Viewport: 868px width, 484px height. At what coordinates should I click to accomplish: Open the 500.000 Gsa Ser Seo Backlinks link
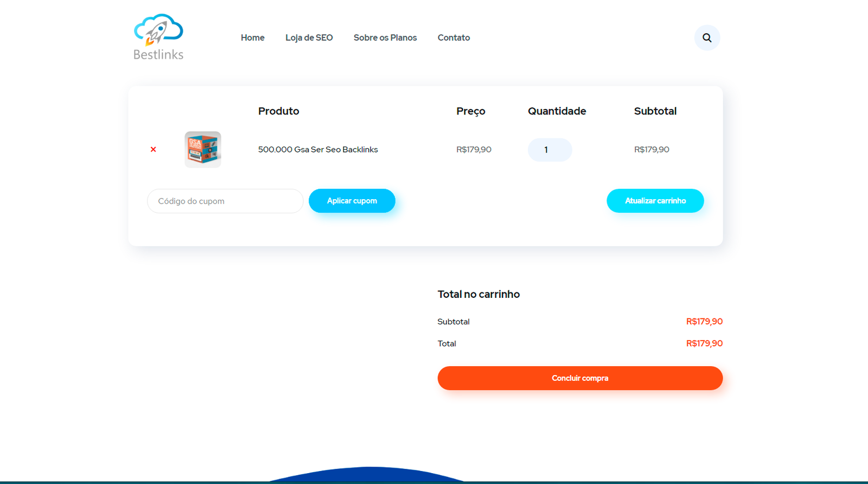pos(318,150)
